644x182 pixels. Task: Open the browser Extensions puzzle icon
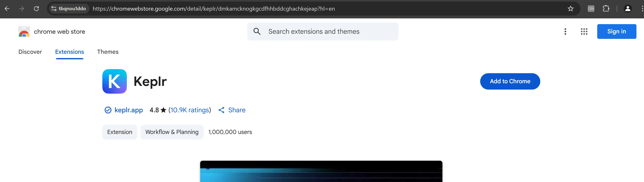click(606, 9)
